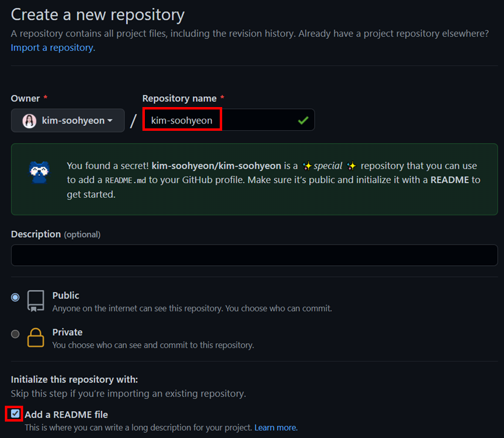The image size is (504, 438).
Task: Click the blue octocat mascot icon
Action: [x=40, y=172]
